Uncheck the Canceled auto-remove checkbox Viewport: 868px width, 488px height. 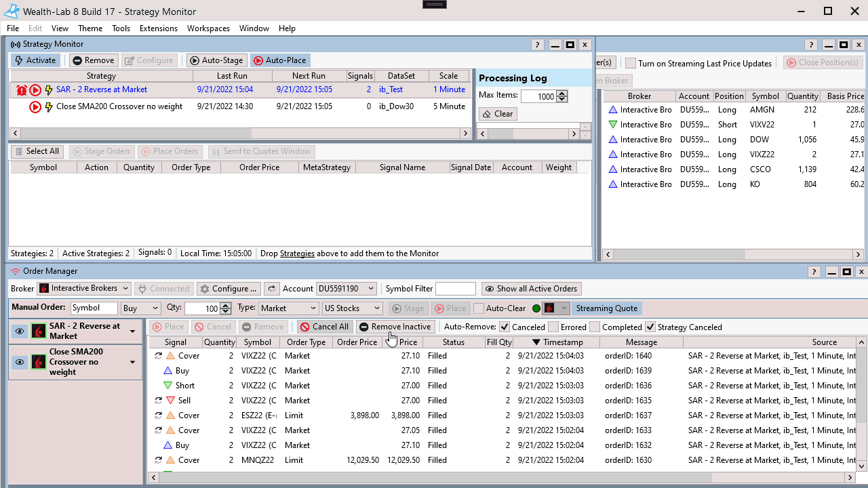505,327
